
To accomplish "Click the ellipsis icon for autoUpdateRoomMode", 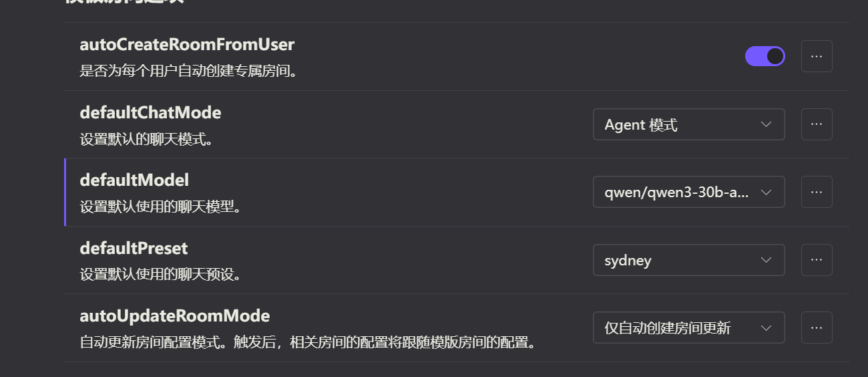I will pos(817,328).
